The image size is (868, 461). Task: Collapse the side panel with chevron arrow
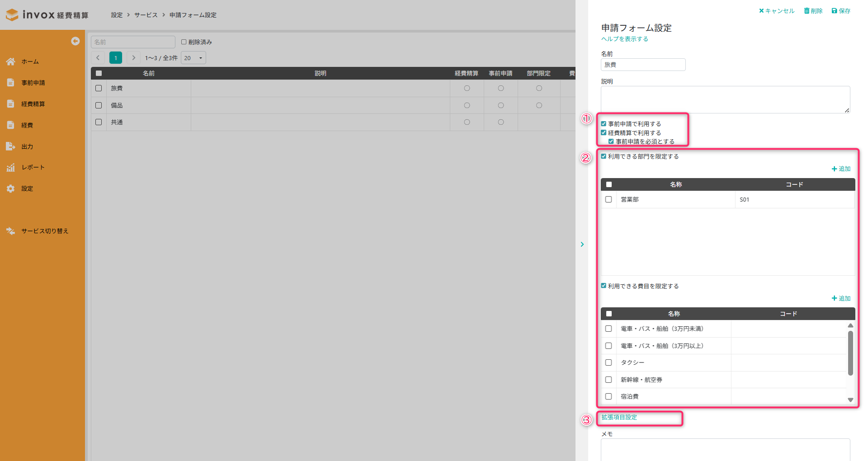coord(582,245)
